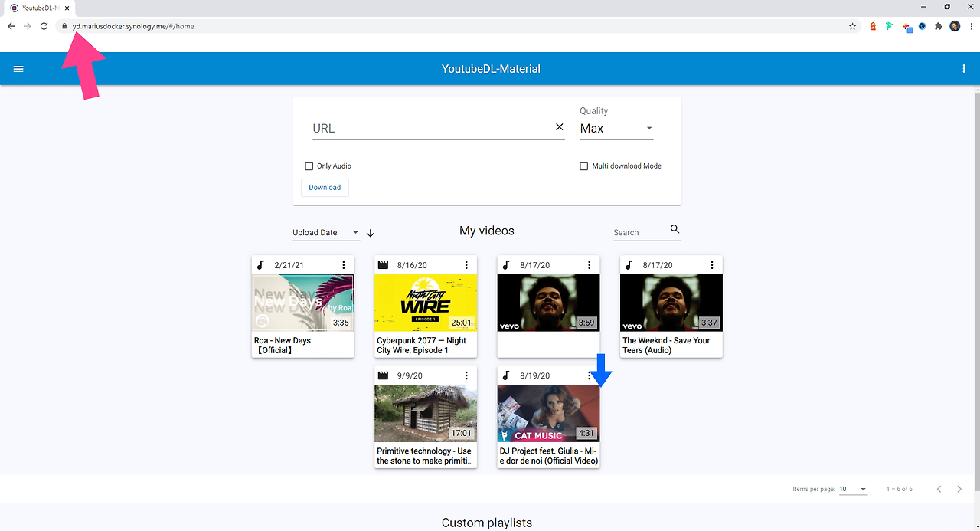
Task: Click the 'My videos' heading
Action: tap(487, 231)
